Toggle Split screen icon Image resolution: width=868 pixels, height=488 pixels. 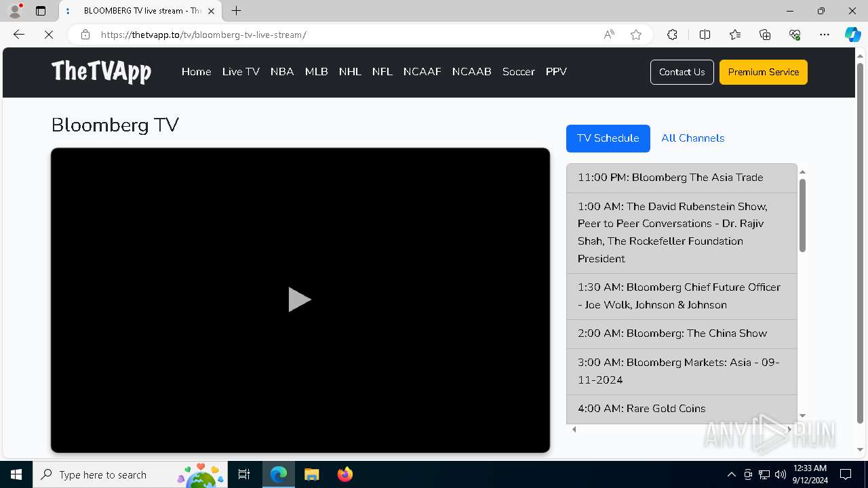pos(705,35)
